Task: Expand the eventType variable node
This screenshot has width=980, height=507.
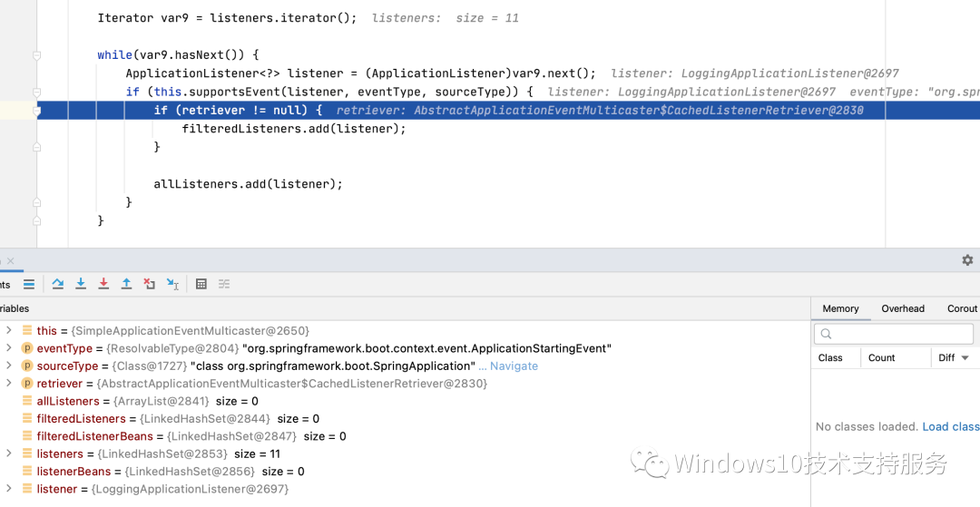Action: click(x=9, y=347)
